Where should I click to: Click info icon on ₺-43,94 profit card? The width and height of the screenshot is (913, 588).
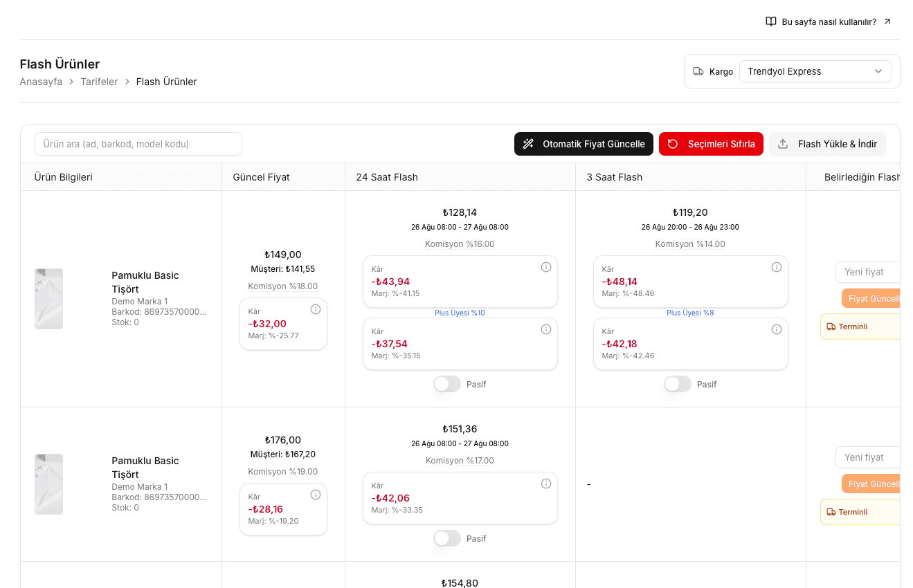coord(546,267)
